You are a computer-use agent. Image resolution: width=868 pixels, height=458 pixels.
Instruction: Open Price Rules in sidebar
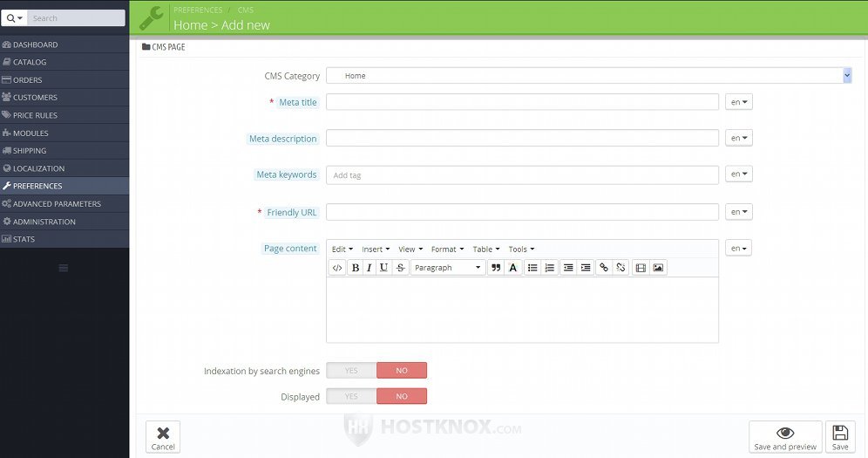[64, 115]
